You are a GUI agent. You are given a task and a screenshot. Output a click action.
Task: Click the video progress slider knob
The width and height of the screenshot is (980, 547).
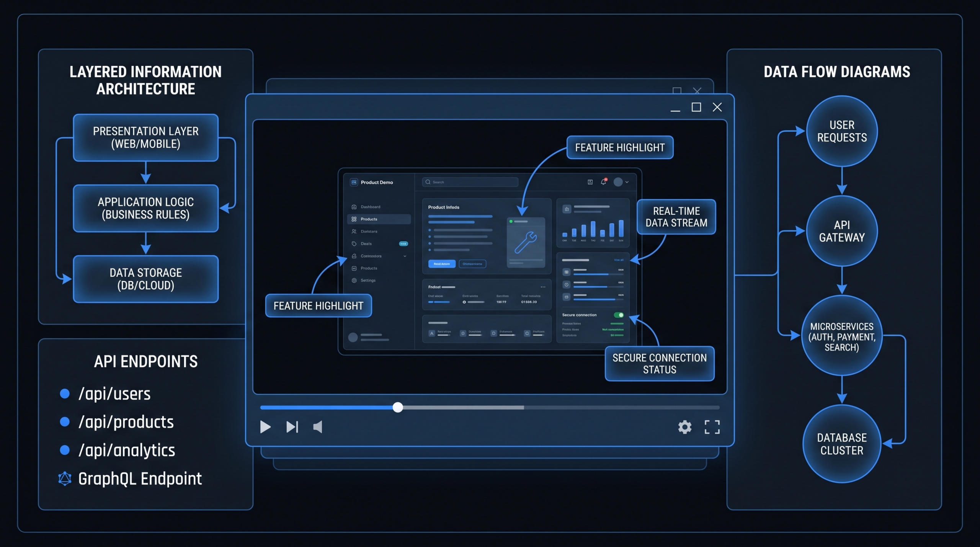[x=398, y=407]
